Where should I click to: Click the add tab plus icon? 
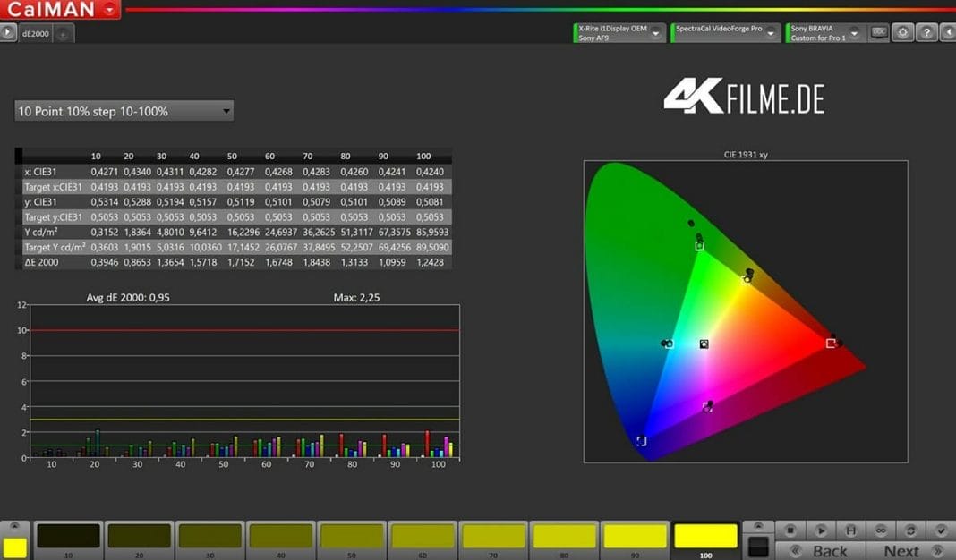pyautogui.click(x=64, y=34)
